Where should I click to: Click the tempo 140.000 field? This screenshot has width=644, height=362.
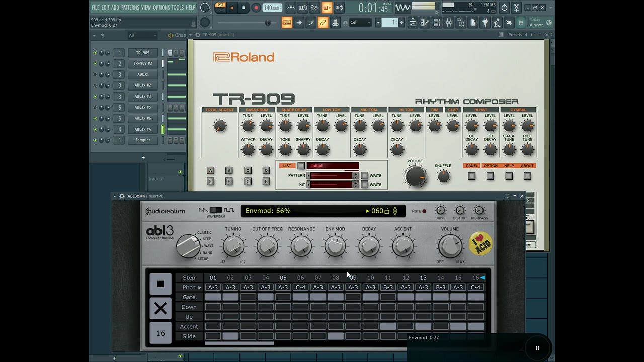pos(272,8)
